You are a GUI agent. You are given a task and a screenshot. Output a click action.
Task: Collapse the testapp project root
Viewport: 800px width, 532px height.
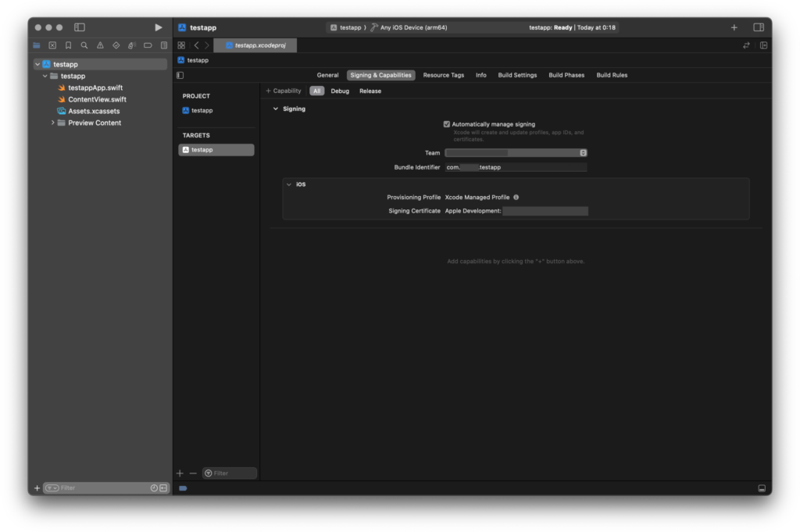point(37,64)
